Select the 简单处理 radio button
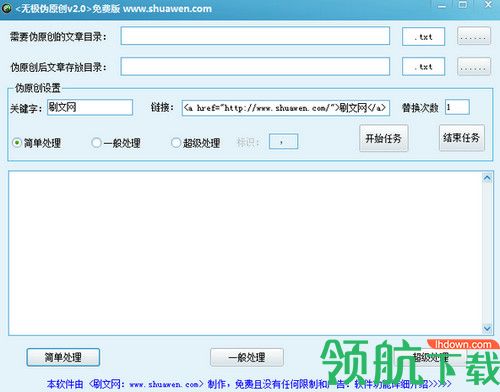Image resolution: width=500 pixels, height=392 pixels. 17,143
